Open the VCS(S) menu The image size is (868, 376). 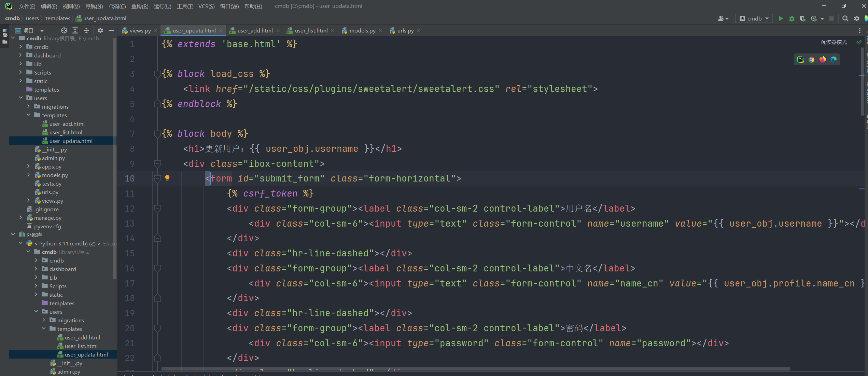pos(206,6)
